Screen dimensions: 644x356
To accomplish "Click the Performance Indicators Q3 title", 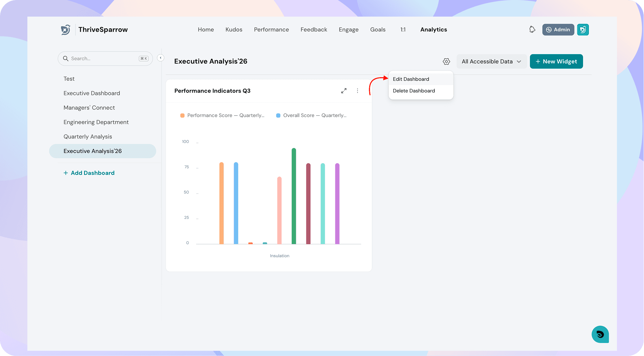I will point(212,91).
